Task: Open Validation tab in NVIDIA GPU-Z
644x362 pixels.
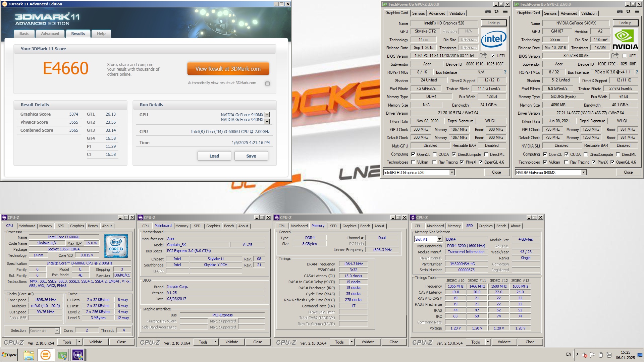Action: 589,13
